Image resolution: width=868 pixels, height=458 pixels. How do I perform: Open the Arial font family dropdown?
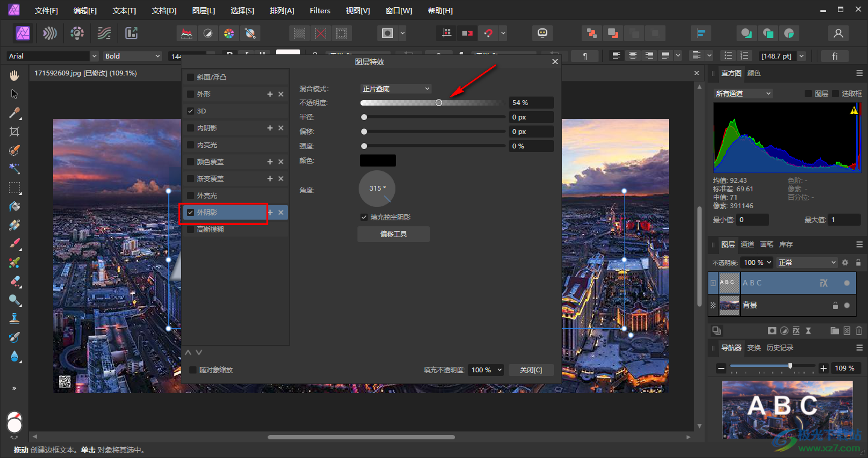click(x=52, y=56)
